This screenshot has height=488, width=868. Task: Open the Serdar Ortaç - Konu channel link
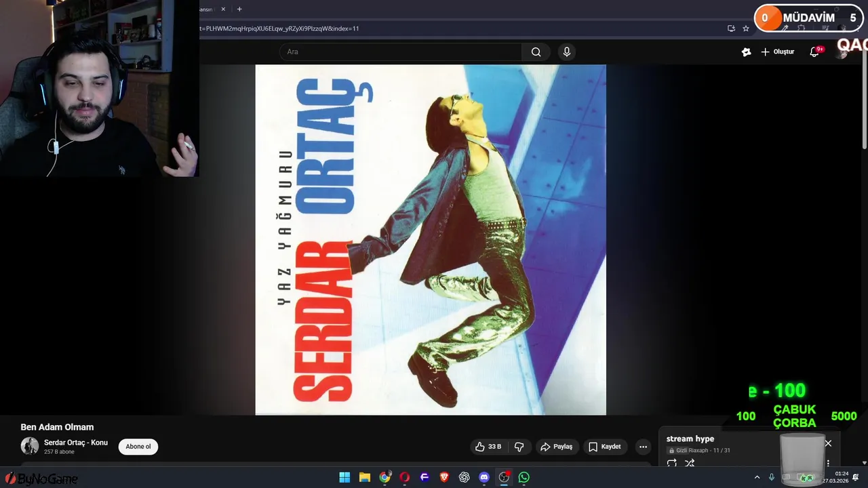pyautogui.click(x=76, y=443)
